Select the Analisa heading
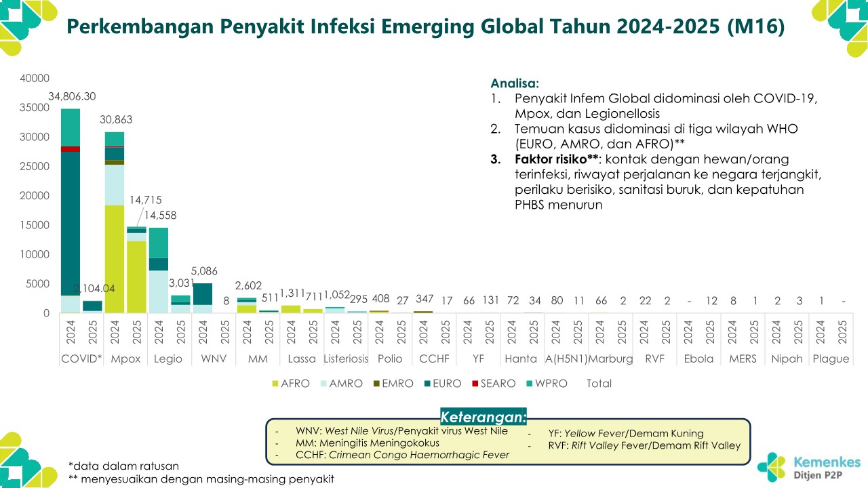The width and height of the screenshot is (868, 488). [x=515, y=83]
